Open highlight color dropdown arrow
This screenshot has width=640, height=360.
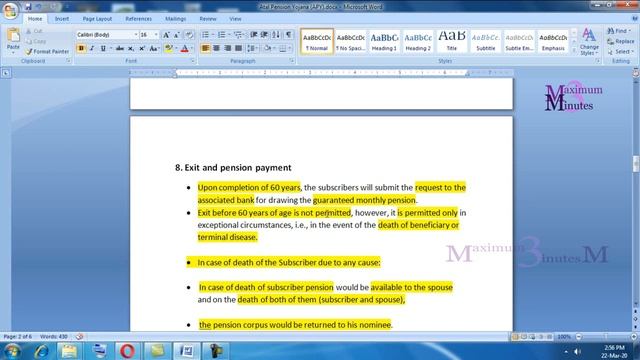pos(176,48)
